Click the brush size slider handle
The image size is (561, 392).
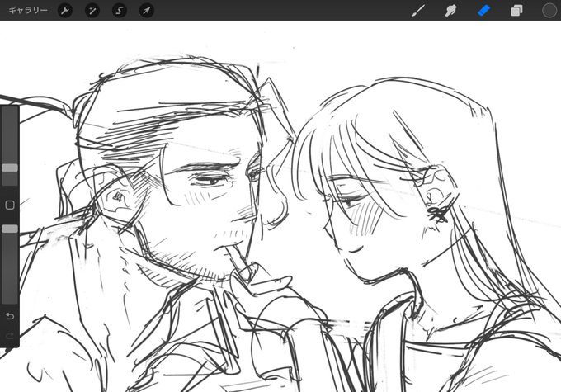coord(10,168)
